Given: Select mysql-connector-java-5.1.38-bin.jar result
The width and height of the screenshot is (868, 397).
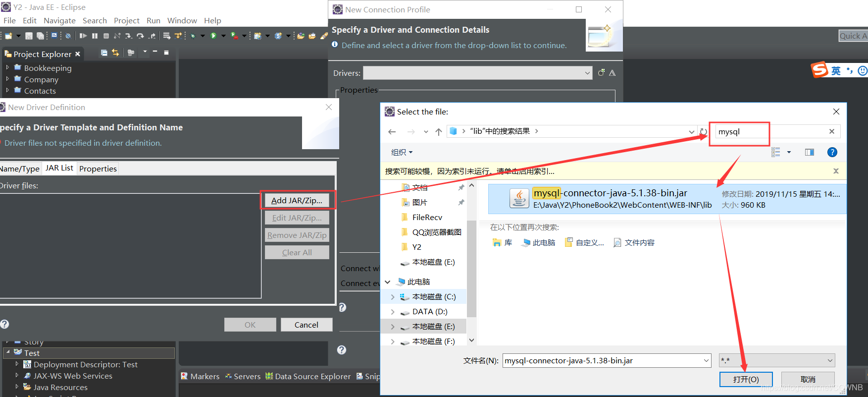Looking at the screenshot, I should [666, 199].
